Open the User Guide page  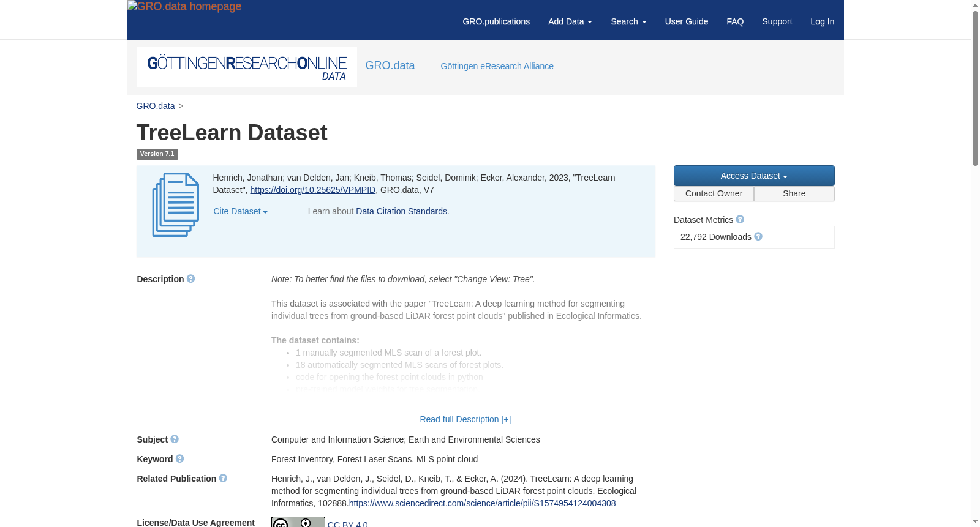pyautogui.click(x=687, y=21)
